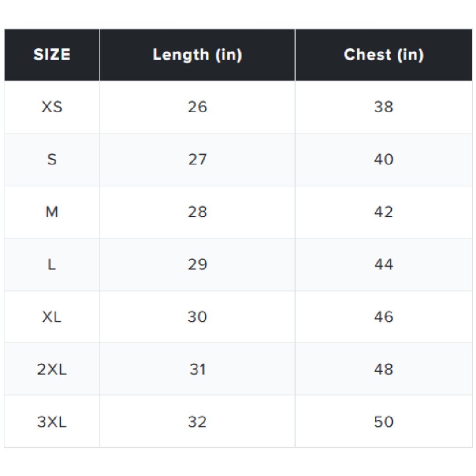
Task: Click chest value 38 for XS
Action: coord(384,107)
